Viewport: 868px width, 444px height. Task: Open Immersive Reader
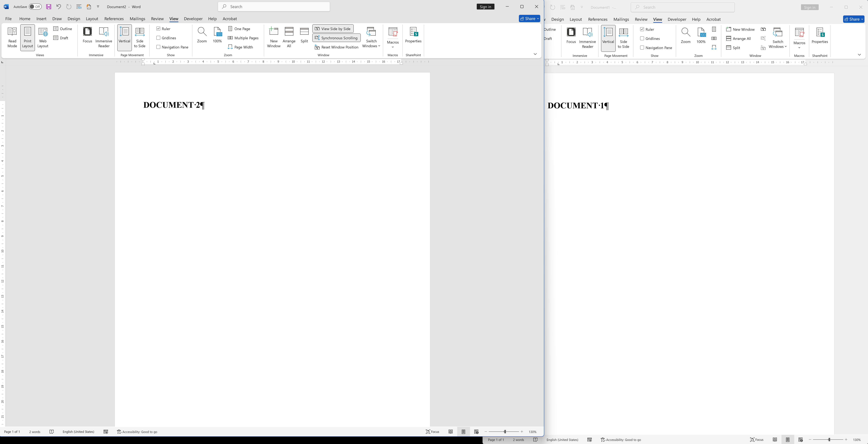pos(104,37)
